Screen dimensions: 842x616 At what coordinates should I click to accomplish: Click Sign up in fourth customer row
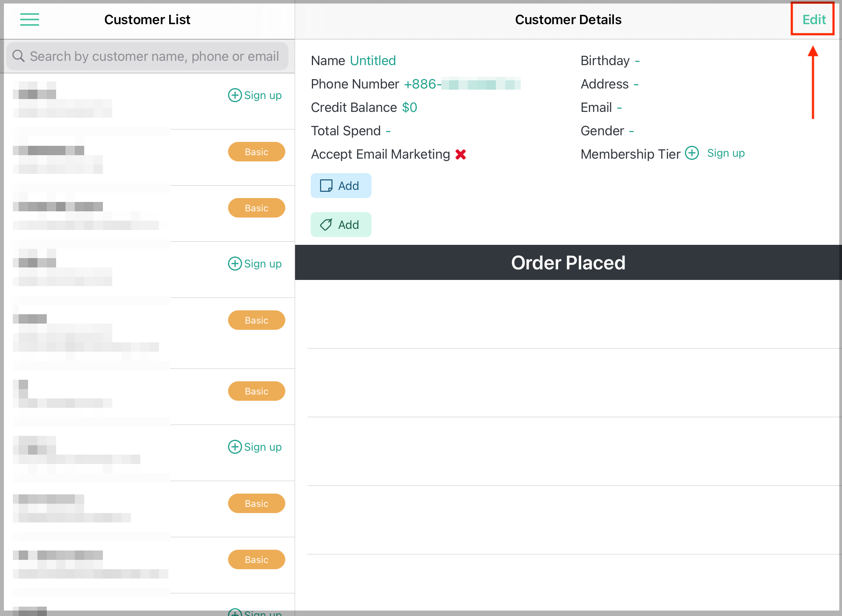point(255,264)
